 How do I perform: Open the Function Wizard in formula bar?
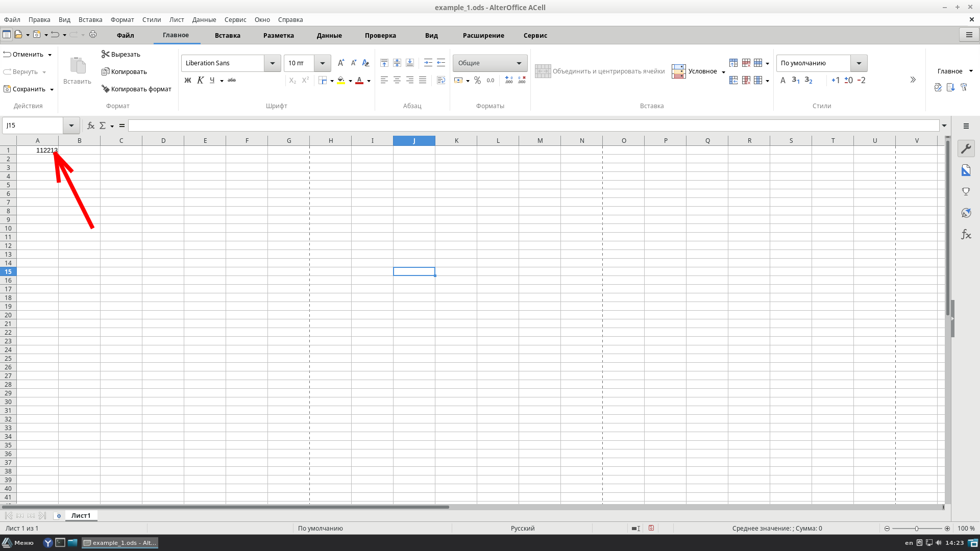pos(91,126)
